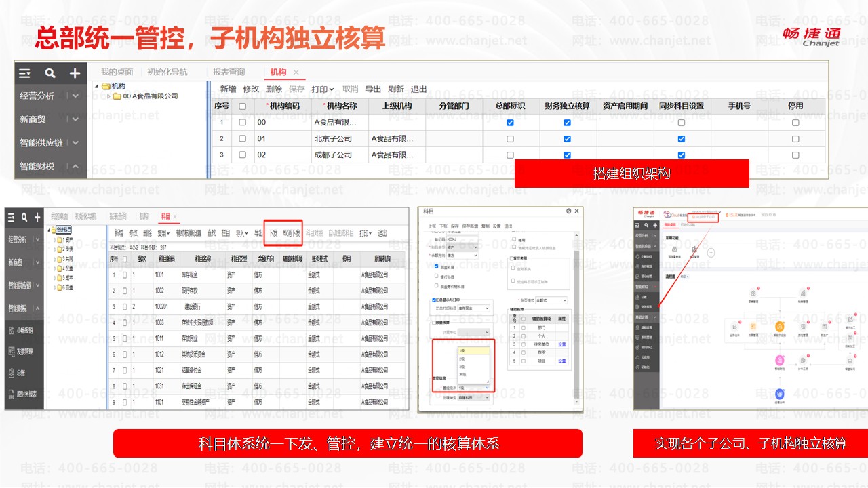
Task: Click the hamburger menu icon in the 机构 window
Action: point(25,73)
